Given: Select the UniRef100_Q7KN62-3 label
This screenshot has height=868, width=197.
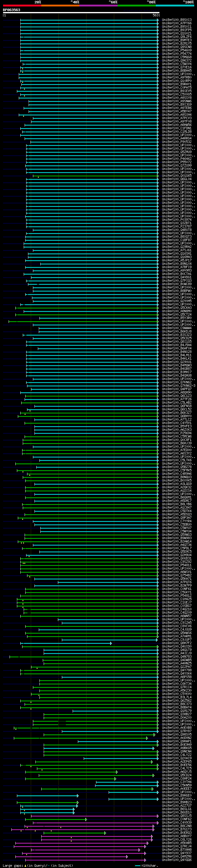Looking at the screenshot, I should 179,386.
